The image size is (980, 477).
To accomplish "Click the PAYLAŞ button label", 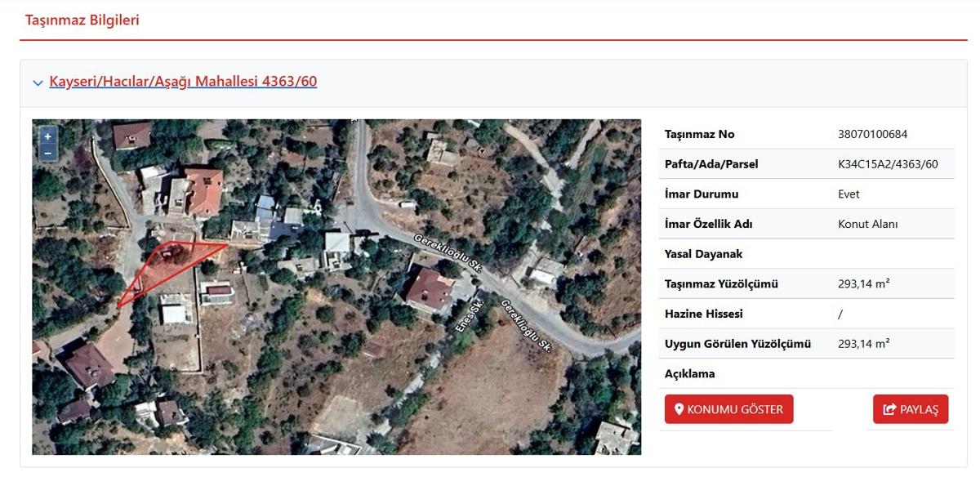I will click(x=920, y=409).
